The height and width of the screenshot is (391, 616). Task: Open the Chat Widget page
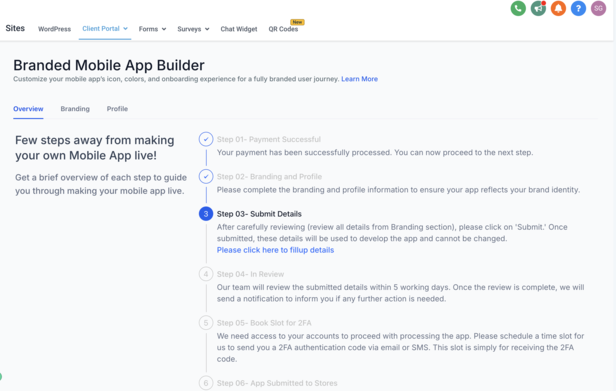coord(239,29)
